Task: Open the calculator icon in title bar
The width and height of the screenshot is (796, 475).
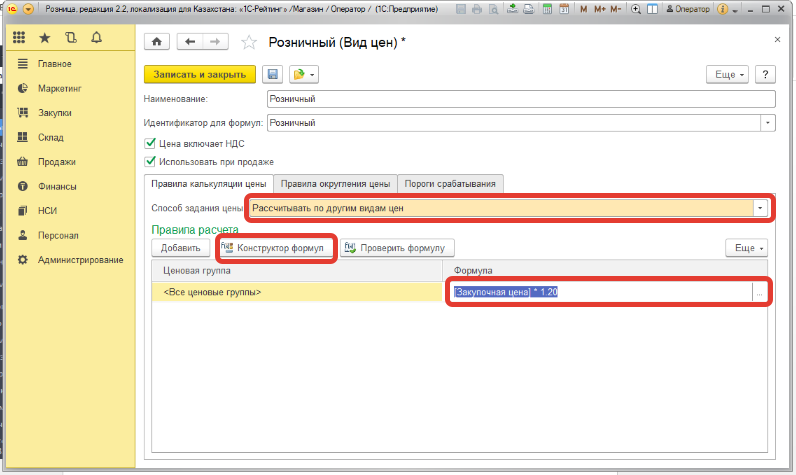Action: click(x=546, y=9)
